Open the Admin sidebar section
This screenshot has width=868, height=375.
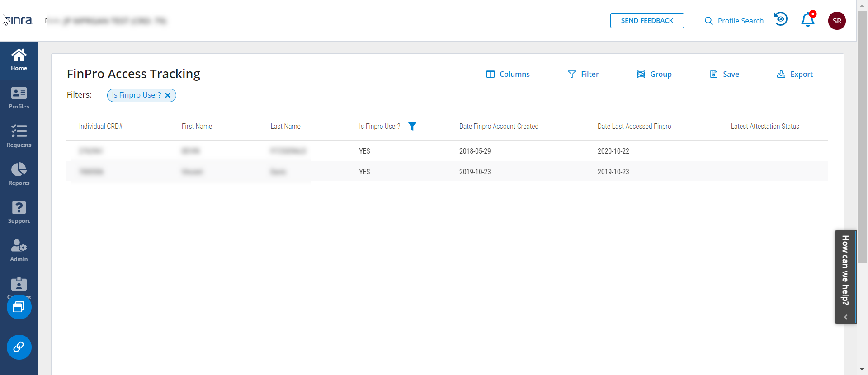point(19,251)
